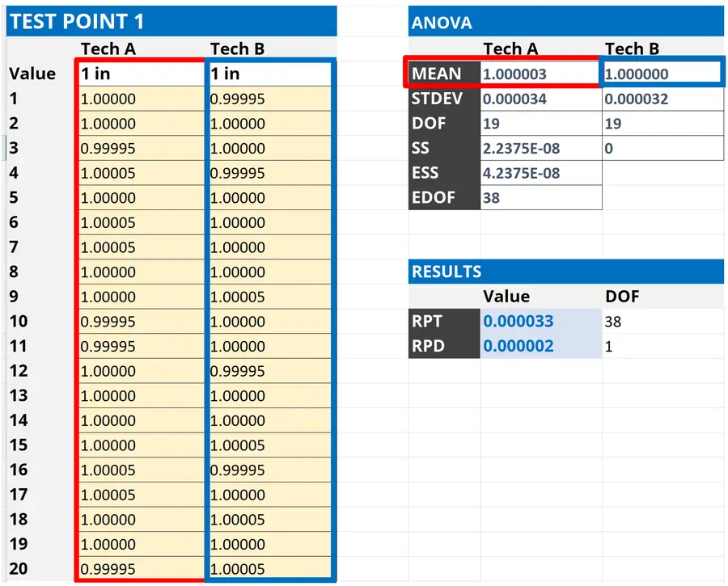The image size is (728, 586).
Task: Click Tech A 0.99995 in row 10
Action: 141,321
